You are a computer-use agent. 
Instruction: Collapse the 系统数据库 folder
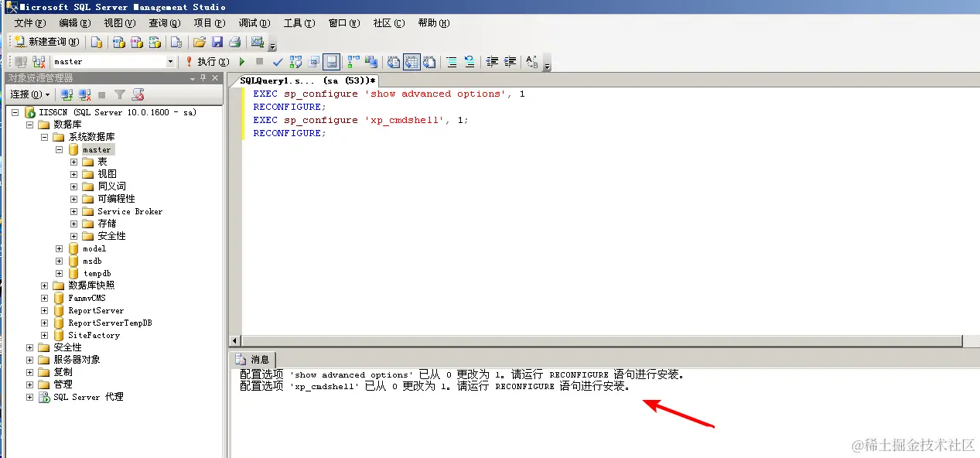[45, 137]
